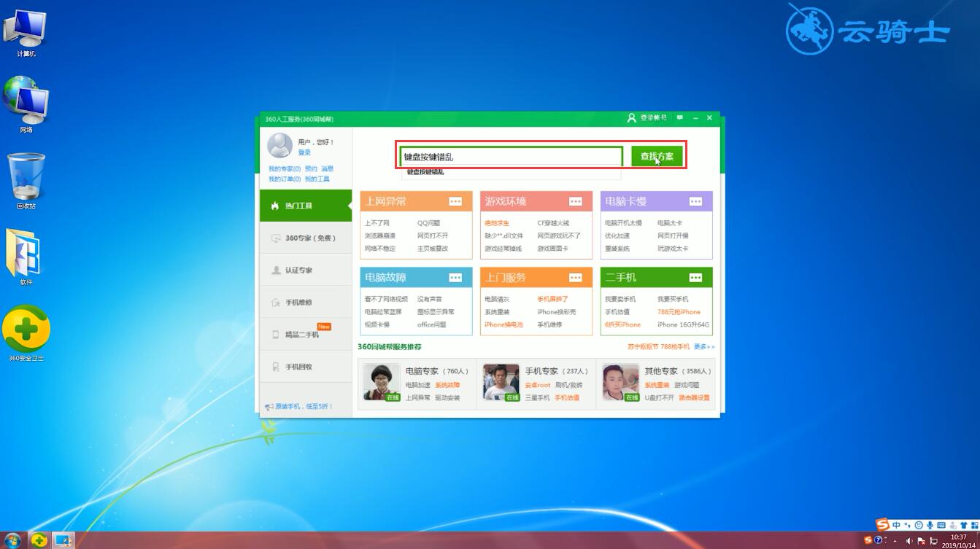Click the user avatar picture
The width and height of the screenshot is (980, 549).
(x=279, y=146)
